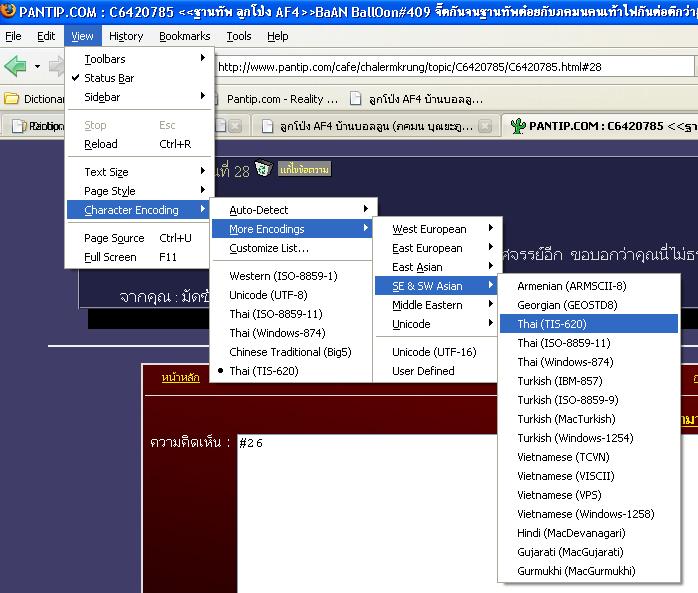Select Gujarati (MacGujarati) encoding

(x=589, y=552)
